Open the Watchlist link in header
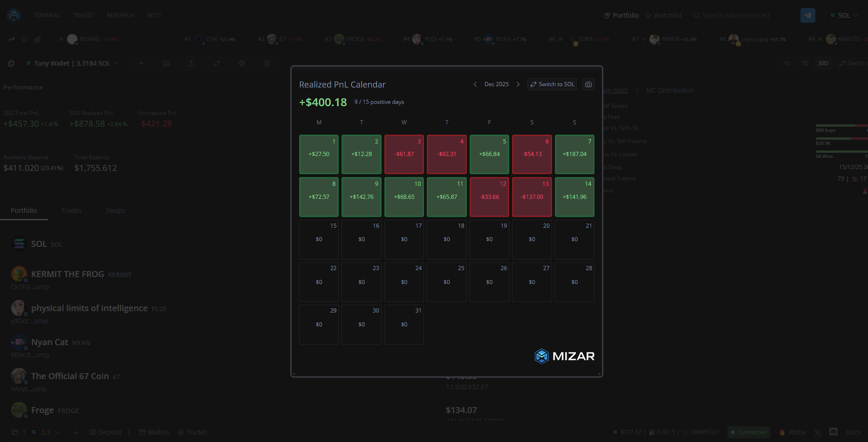Screen dimensions: 868x442 pos(663,15)
